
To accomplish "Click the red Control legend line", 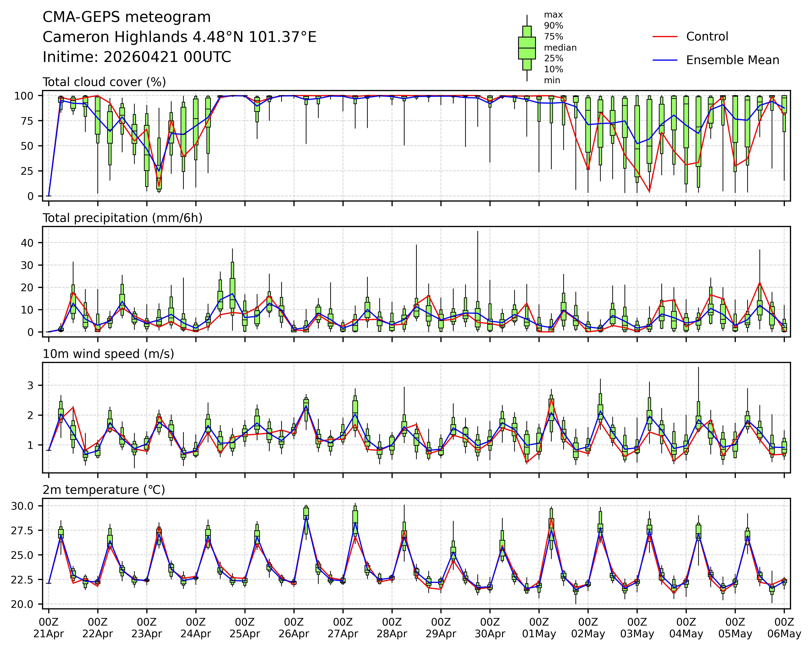I will point(665,36).
